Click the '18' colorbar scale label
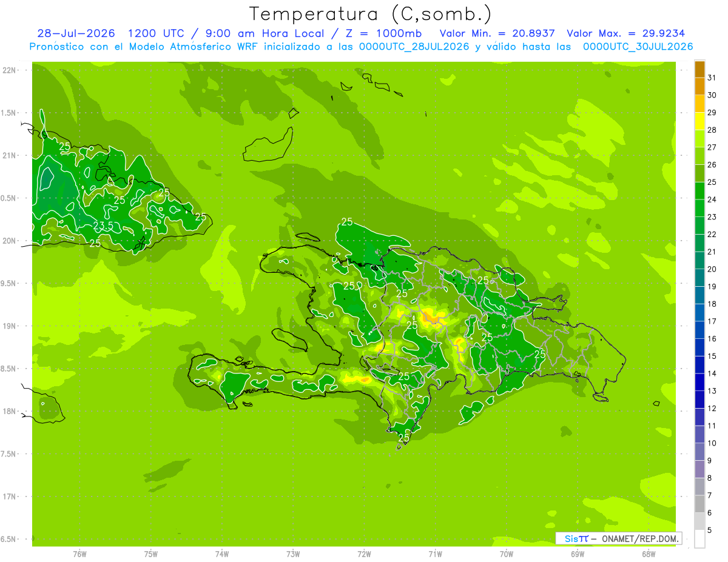728x562 pixels. (x=712, y=304)
